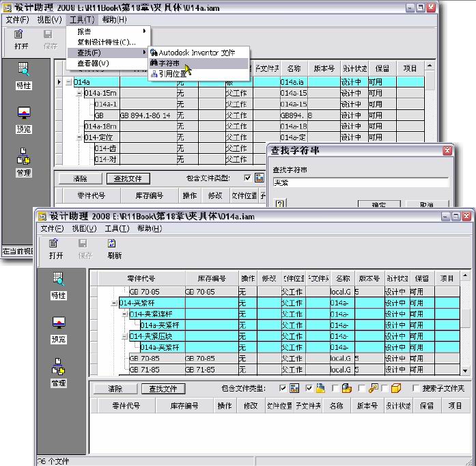Click the 清除 button in the front window
The height and width of the screenshot is (466, 476).
click(115, 389)
